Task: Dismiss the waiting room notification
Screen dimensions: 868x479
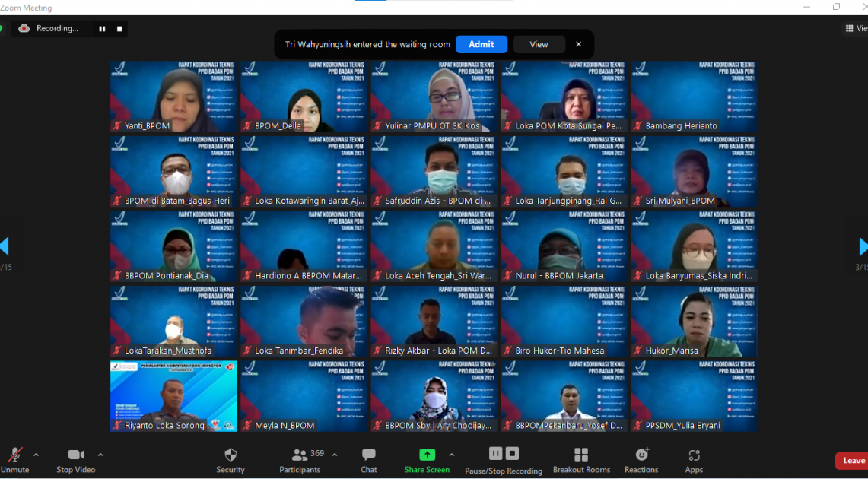Action: 578,44
